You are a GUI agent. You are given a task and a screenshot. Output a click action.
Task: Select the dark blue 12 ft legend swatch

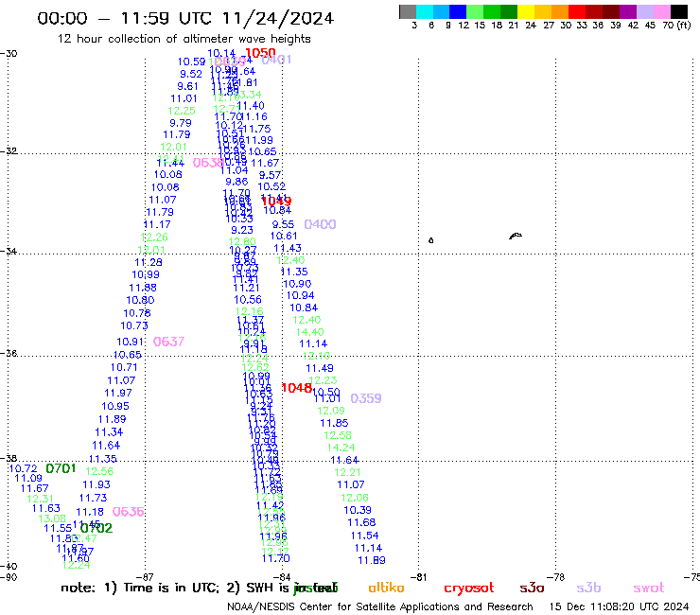point(459,11)
